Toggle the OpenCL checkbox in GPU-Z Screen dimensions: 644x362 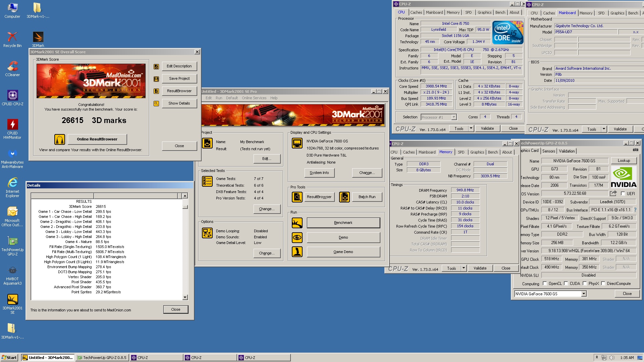point(545,284)
